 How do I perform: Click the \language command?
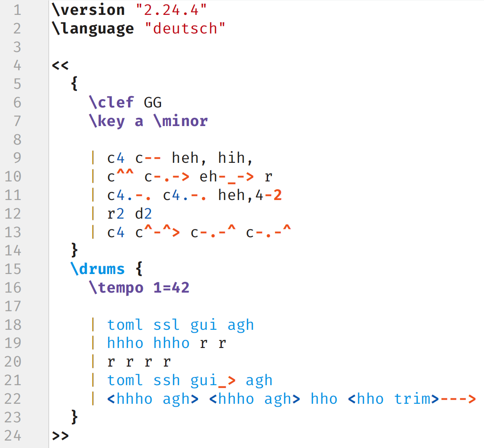pos(93,29)
